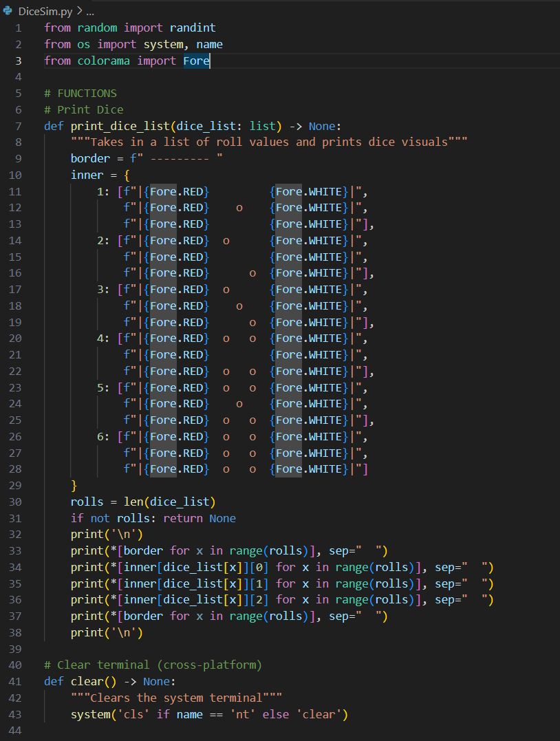This screenshot has height=741, width=560.
Task: Click 'Fore.RED' on line 21
Action: (176, 355)
